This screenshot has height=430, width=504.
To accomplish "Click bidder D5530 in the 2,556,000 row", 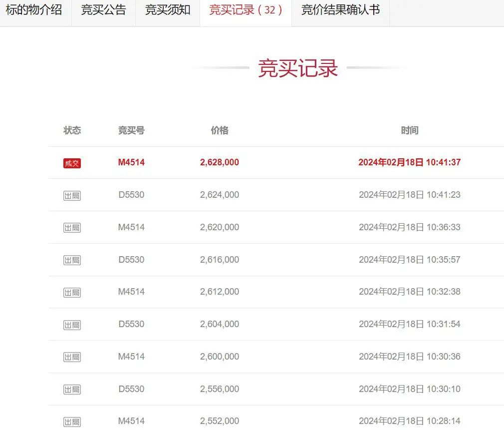I will click(x=131, y=389).
